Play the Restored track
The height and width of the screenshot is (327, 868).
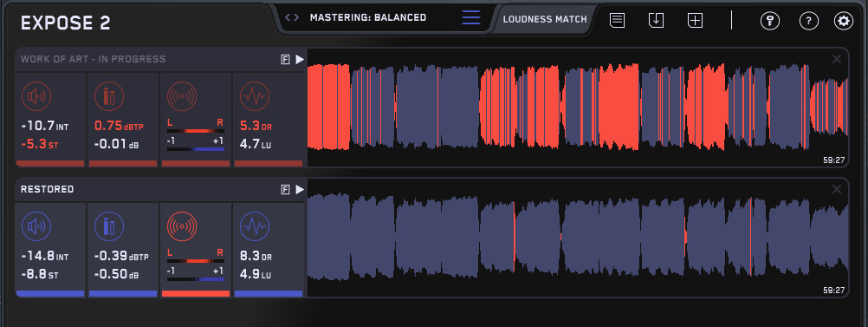[300, 190]
